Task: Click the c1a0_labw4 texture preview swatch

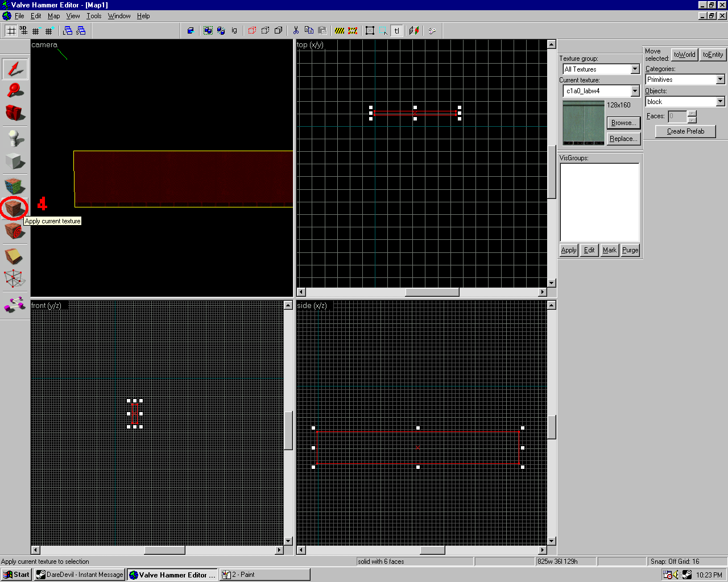Action: 583,122
